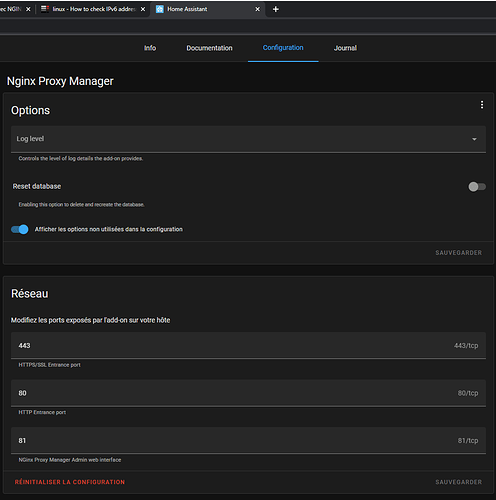Click the Log level select field
Image resolution: width=496 pixels, height=500 pixels.
pyautogui.click(x=248, y=139)
